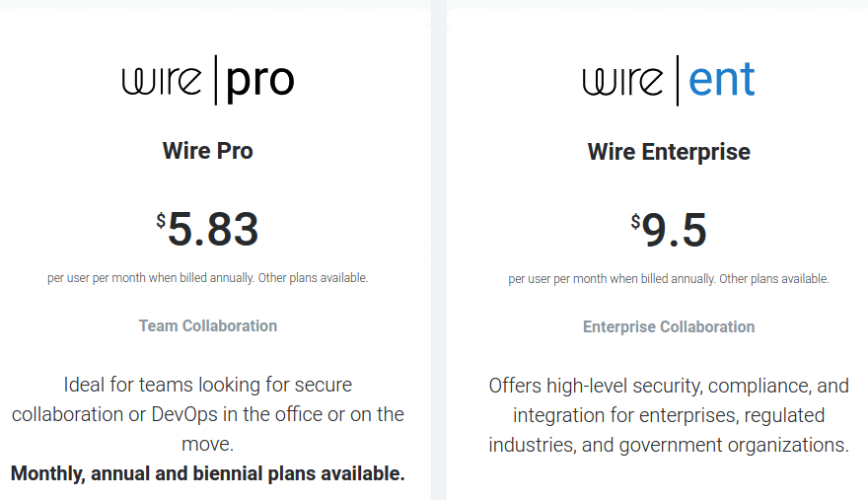Viewport: 868px width, 500px height.
Task: Click the Enterprise Collaboration label
Action: [669, 326]
